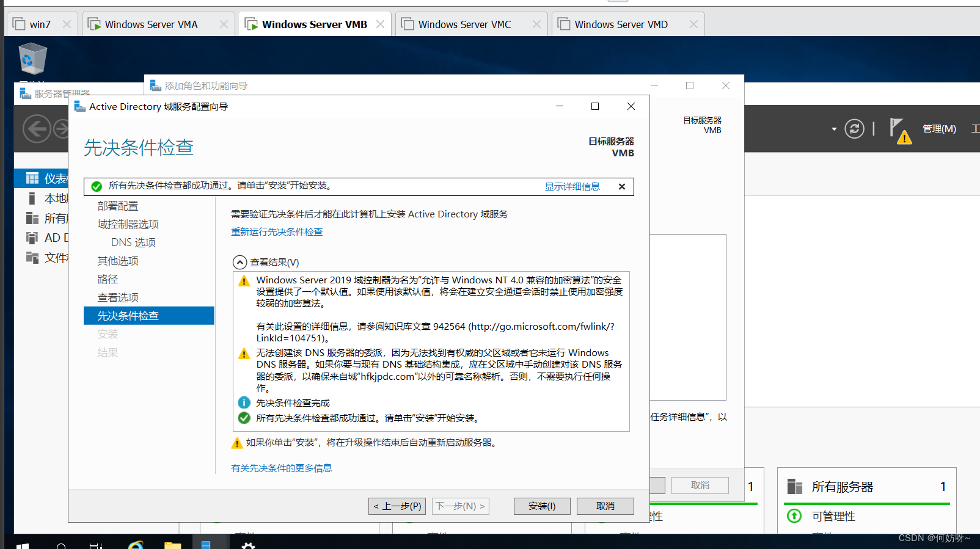
Task: Open more about prerequisites link
Action: click(x=281, y=468)
